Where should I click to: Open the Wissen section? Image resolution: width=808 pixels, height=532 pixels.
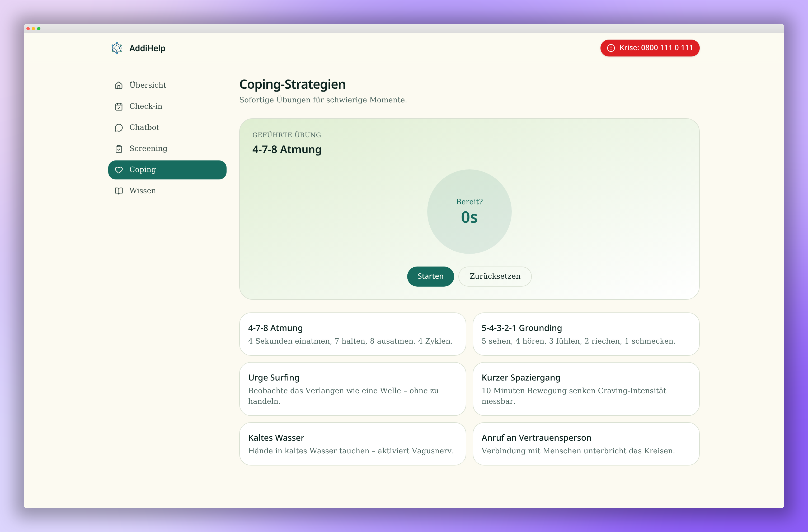[x=167, y=191]
